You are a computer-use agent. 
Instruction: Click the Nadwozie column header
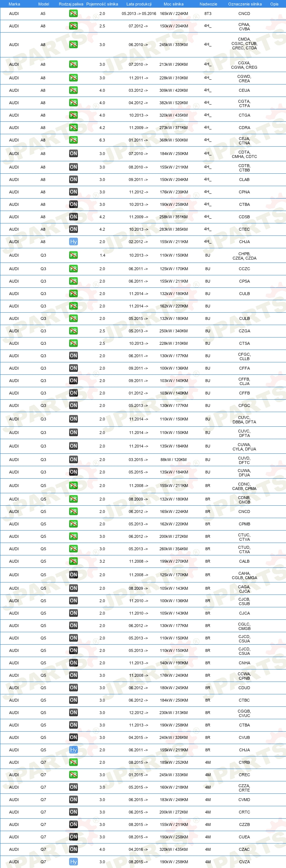click(x=208, y=4)
